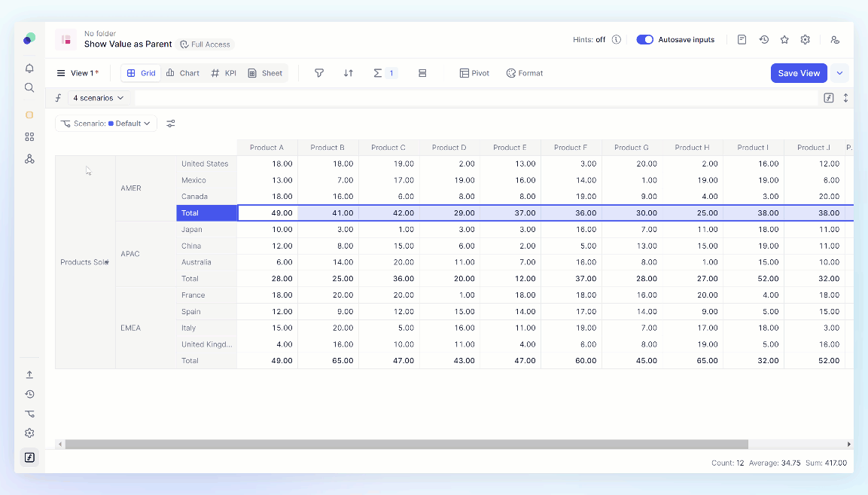The height and width of the screenshot is (495, 868).
Task: Open scenario settings sliders icon
Action: [x=171, y=124]
